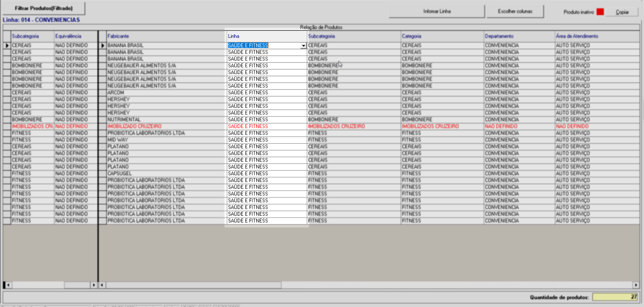Click the Categoria column header
The width and height of the screenshot is (644, 307).
(443, 36)
